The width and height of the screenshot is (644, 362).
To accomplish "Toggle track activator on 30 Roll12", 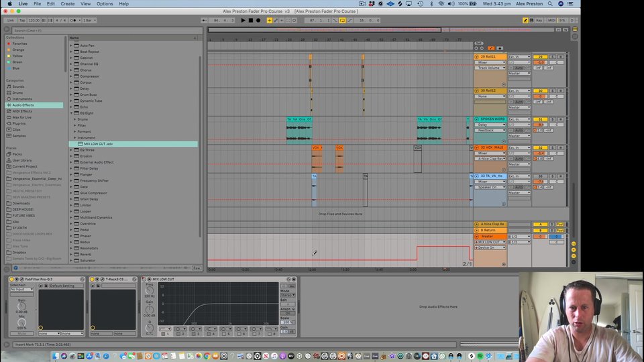I will tap(541, 90).
